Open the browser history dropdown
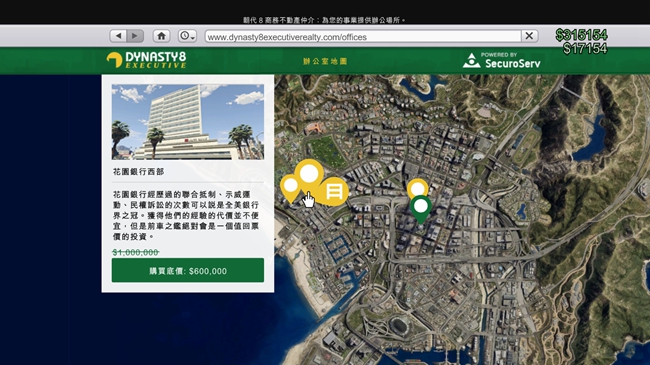Screen dimensions: 650x365 coord(187,36)
